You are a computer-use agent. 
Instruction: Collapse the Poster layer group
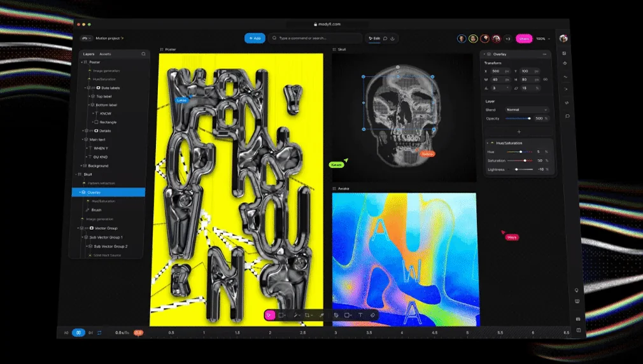82,62
